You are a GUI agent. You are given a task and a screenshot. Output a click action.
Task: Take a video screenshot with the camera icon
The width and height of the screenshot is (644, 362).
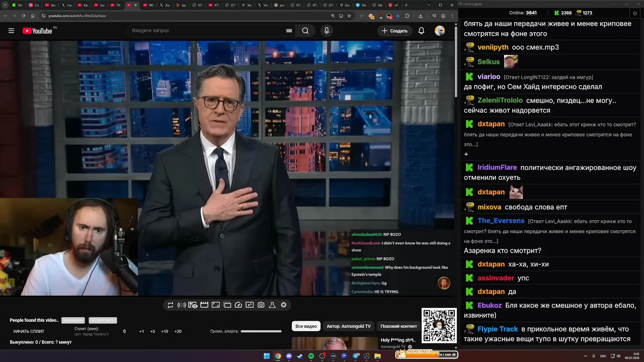(x=261, y=305)
